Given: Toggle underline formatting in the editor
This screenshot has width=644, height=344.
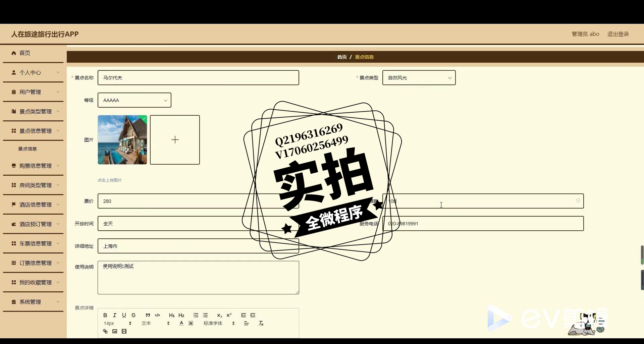Looking at the screenshot, I should pos(124,315).
